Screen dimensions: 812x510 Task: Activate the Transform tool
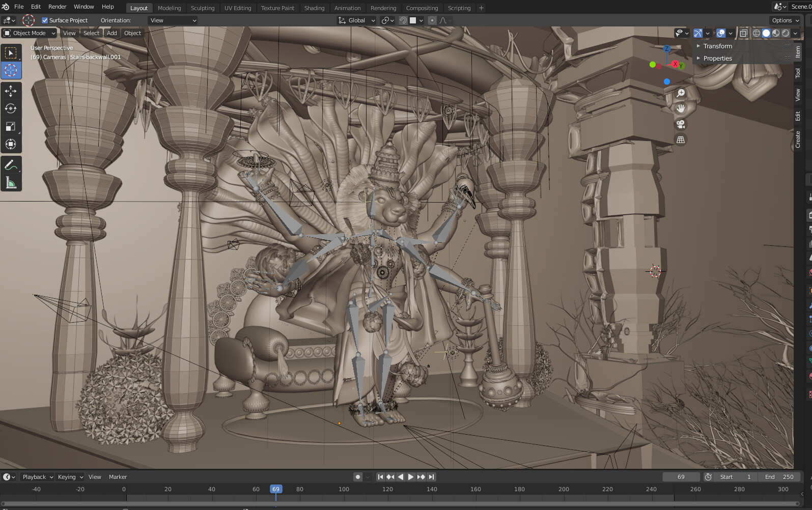(x=11, y=144)
